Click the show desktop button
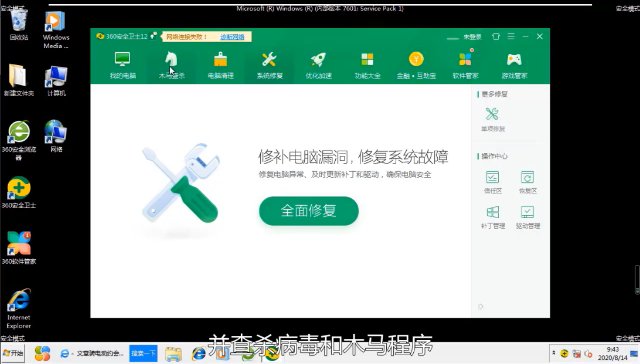 point(635,353)
